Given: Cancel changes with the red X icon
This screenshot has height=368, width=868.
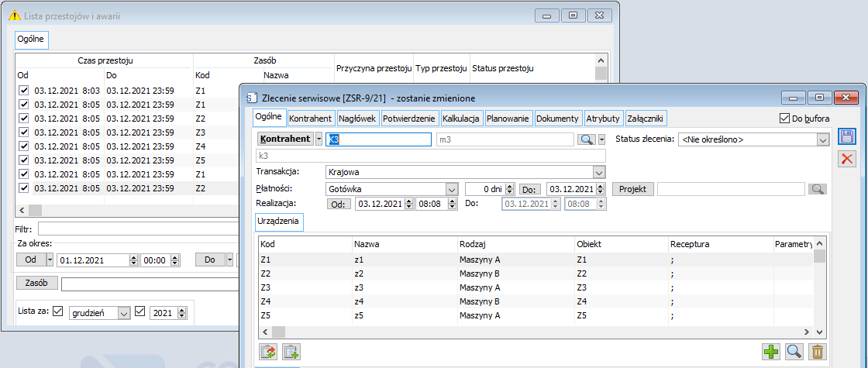Looking at the screenshot, I should coord(846,160).
